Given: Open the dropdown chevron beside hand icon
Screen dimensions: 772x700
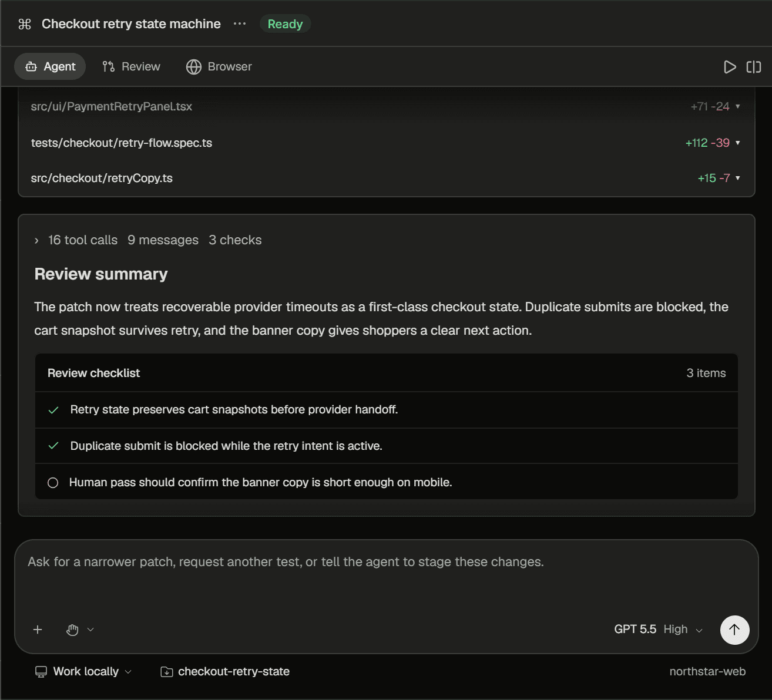Looking at the screenshot, I should [90, 630].
